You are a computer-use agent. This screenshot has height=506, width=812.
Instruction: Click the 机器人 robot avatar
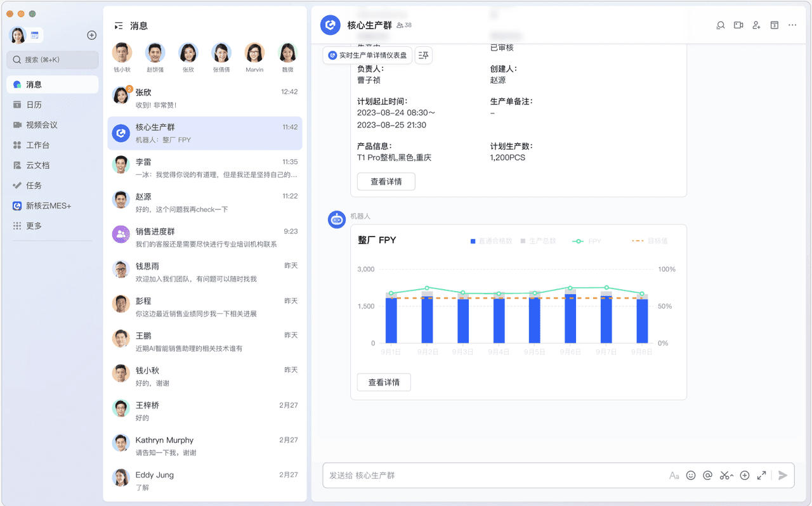coord(337,219)
